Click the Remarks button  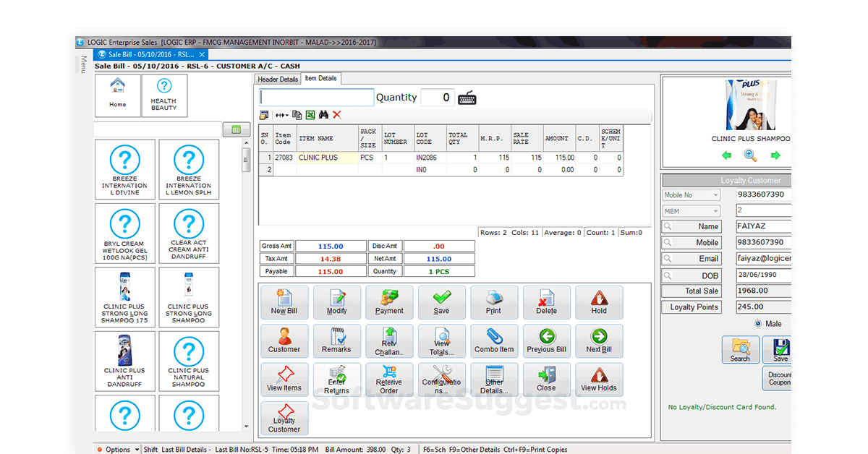click(x=337, y=341)
